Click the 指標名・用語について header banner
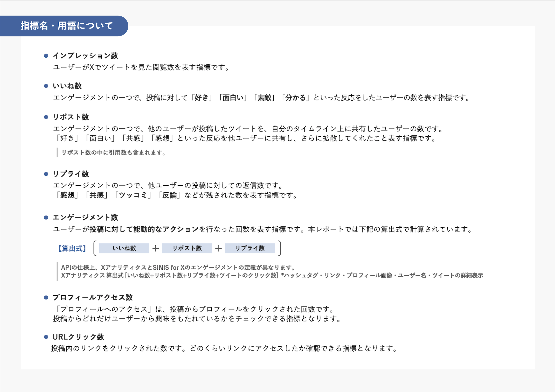 click(x=66, y=26)
